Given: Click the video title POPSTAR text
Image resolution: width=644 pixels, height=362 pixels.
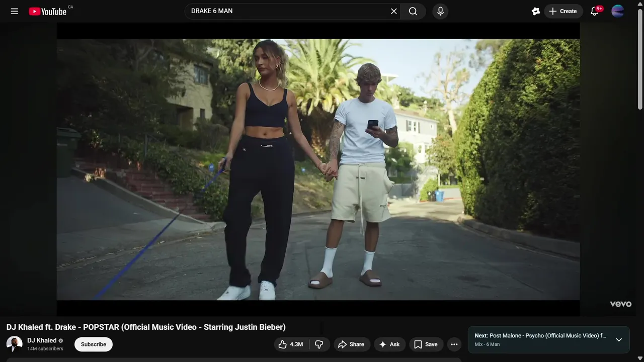Looking at the screenshot, I should pos(146,327).
